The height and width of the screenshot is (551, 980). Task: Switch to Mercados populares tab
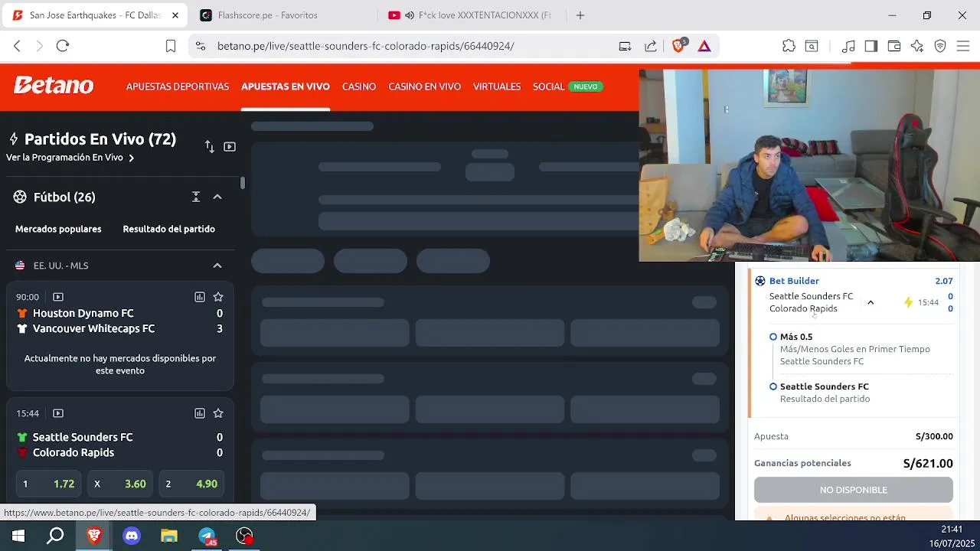point(58,229)
